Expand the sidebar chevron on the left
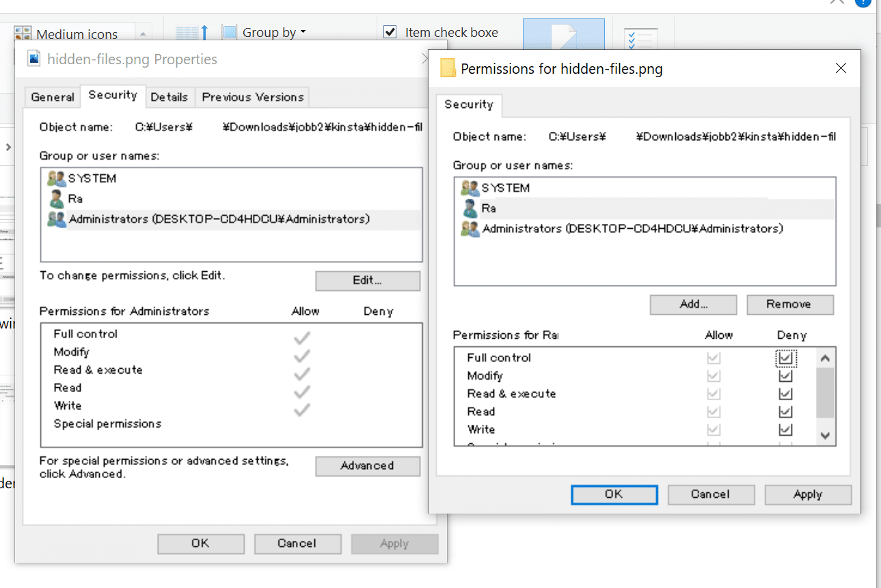 click(7, 145)
